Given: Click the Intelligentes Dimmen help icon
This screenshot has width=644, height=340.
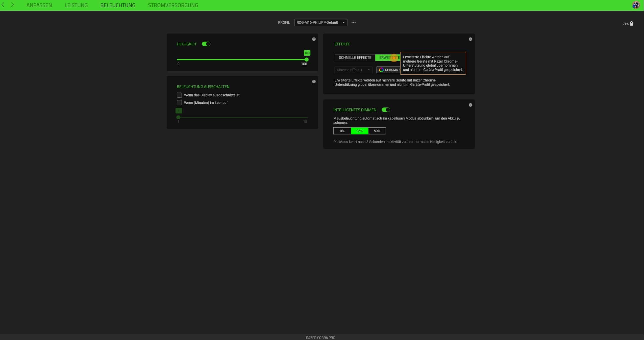Looking at the screenshot, I should coord(470,105).
